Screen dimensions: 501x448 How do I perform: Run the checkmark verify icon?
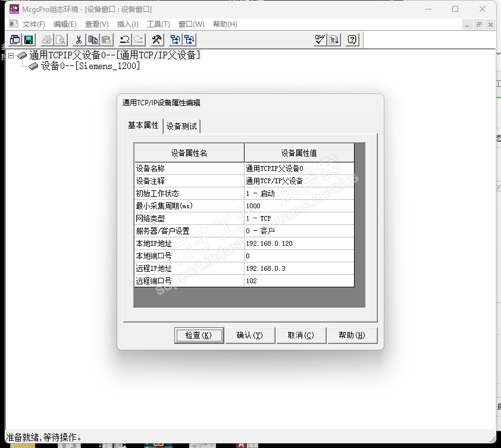320,40
